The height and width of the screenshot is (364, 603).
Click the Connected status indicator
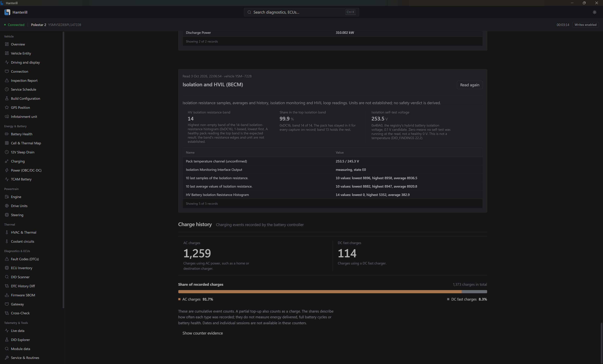14,25
